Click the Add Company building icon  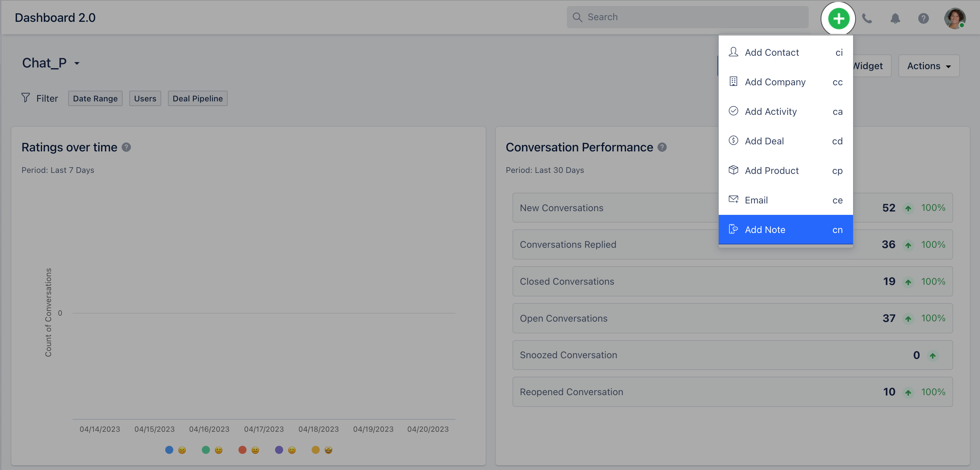(733, 81)
